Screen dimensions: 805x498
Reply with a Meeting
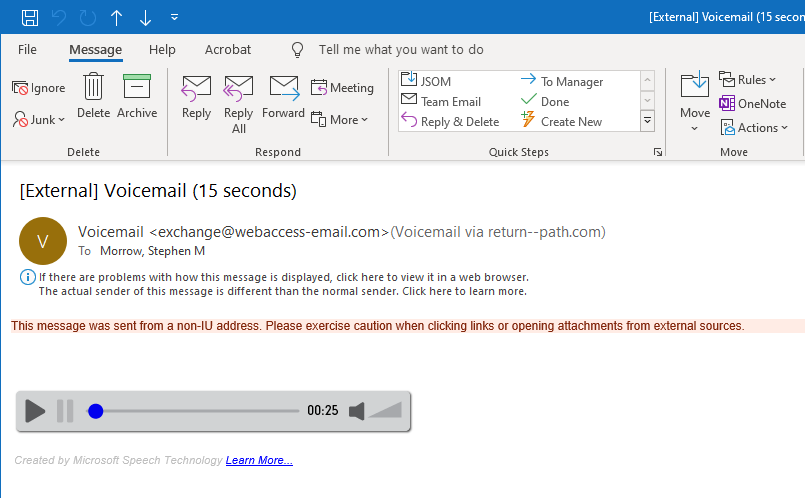click(x=342, y=88)
